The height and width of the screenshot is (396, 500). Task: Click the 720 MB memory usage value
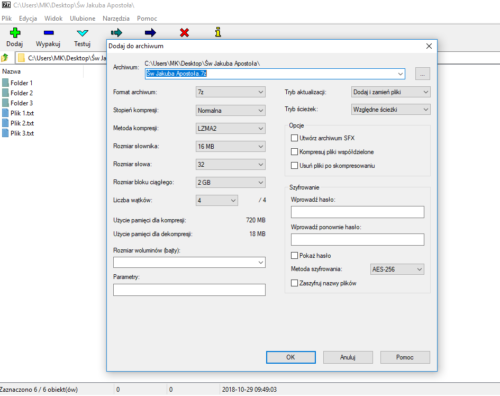(256, 220)
